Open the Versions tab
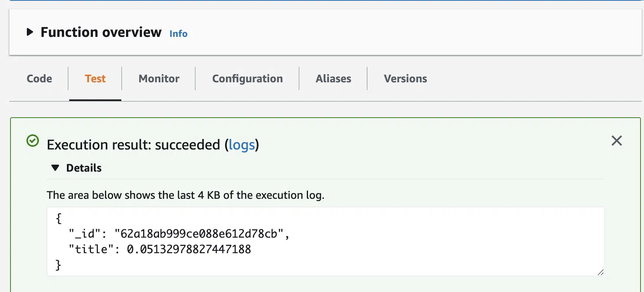 click(405, 79)
